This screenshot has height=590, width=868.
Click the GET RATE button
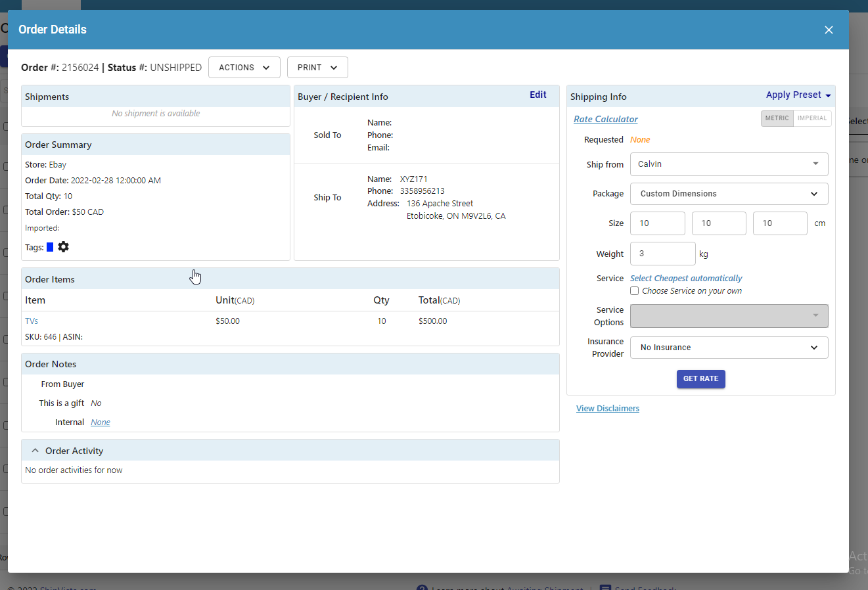point(701,379)
